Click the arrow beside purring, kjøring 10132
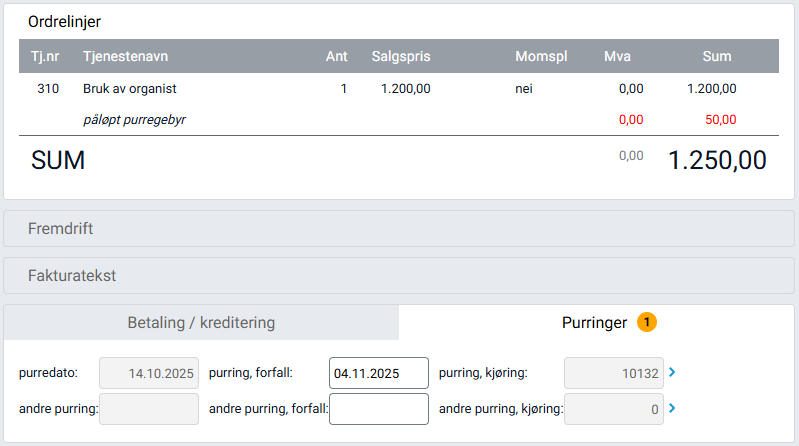The image size is (799, 446). pyautogui.click(x=672, y=373)
